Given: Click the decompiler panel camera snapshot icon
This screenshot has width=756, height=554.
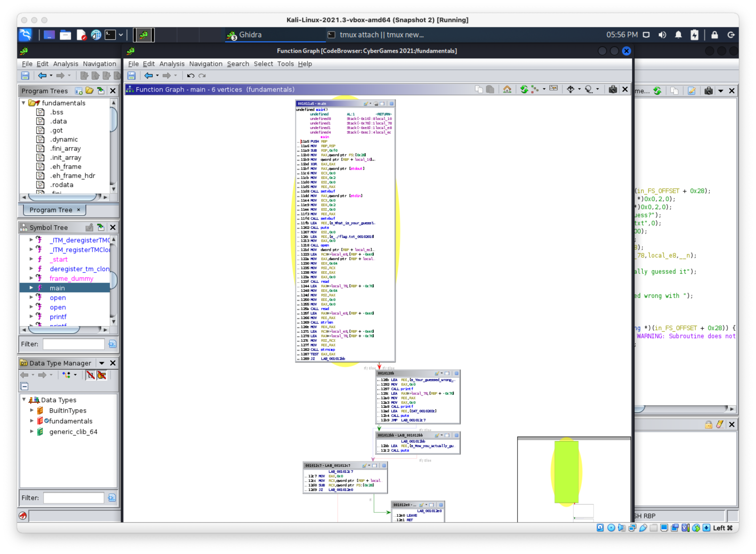Looking at the screenshot, I should [x=708, y=91].
